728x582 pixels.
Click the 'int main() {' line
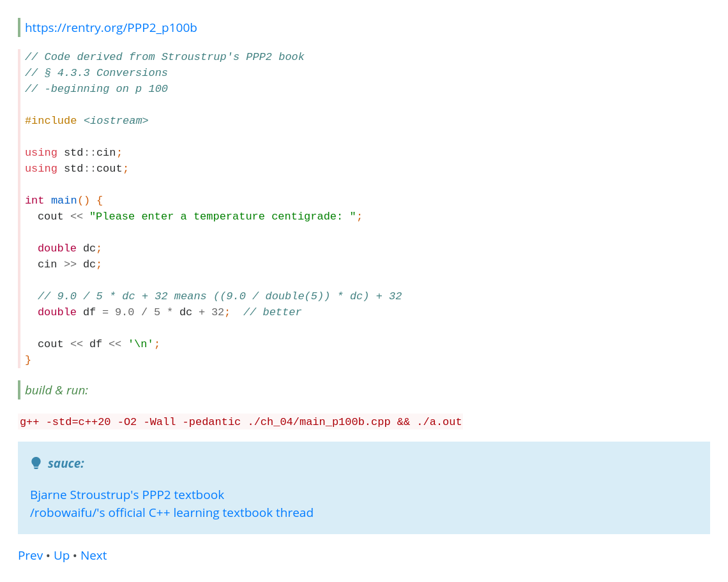[64, 200]
